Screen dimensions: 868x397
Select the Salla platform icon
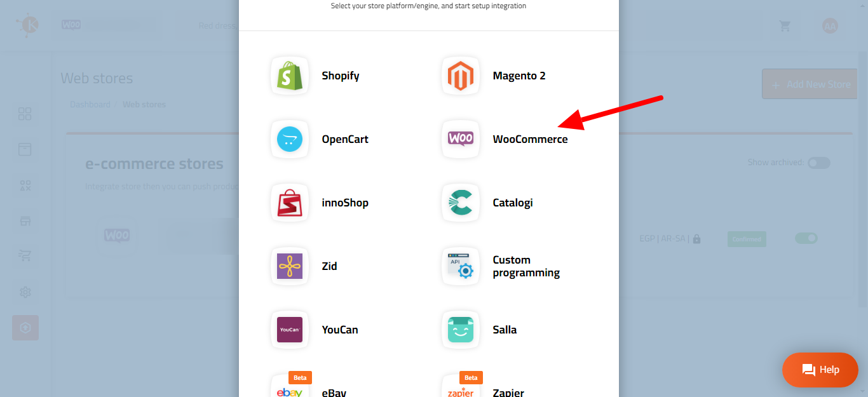pyautogui.click(x=461, y=330)
